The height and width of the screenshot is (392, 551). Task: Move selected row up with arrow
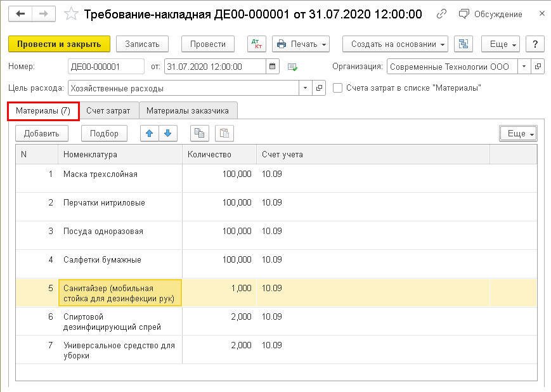click(x=150, y=133)
